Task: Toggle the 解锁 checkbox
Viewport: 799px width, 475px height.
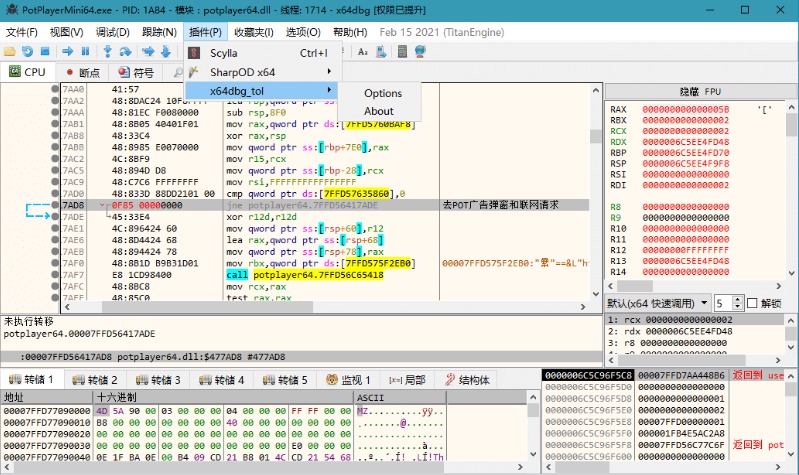Action: 750,302
